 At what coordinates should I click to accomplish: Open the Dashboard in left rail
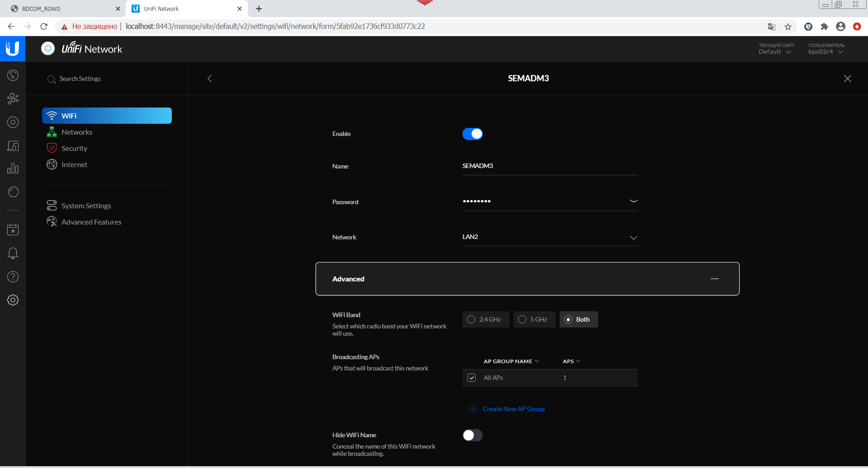click(x=13, y=75)
